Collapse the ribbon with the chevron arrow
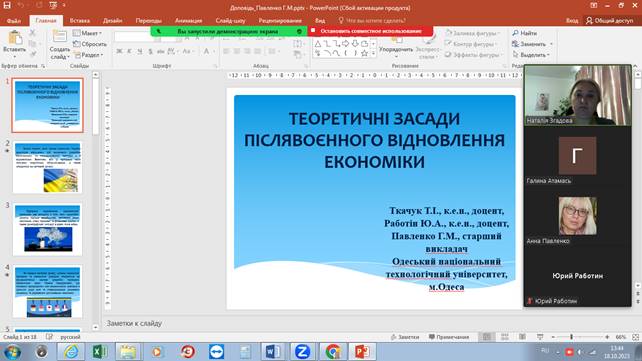Screen dimensions: 642x361 pos(635,66)
